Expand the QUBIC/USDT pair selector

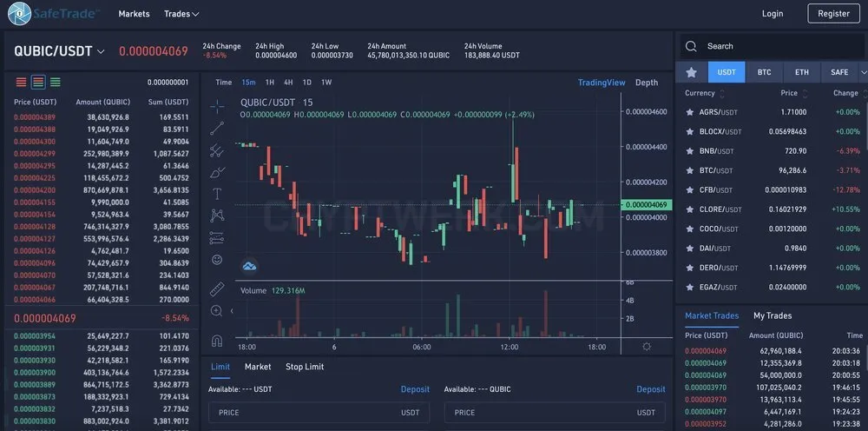coord(101,51)
